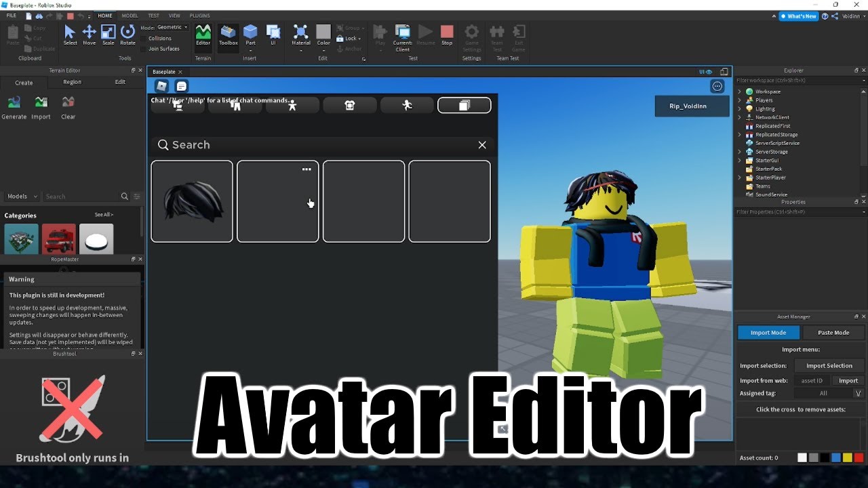
Task: Switch view to Current Client
Action: point(403,37)
